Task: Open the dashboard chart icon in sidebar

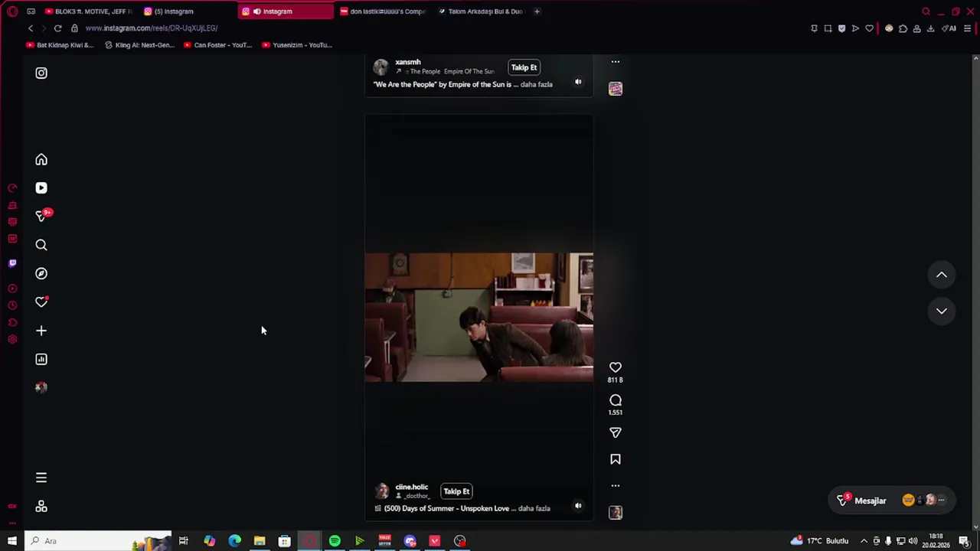Action: pos(41,360)
